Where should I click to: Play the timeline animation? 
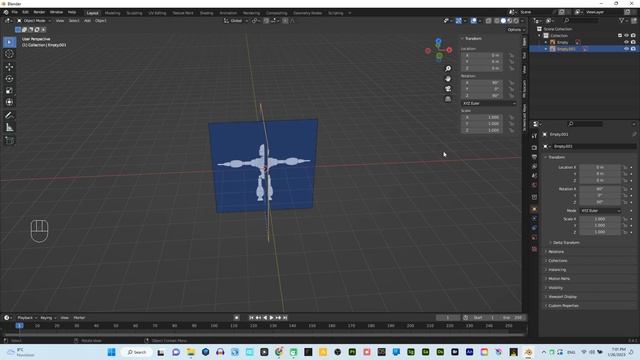pos(271,318)
